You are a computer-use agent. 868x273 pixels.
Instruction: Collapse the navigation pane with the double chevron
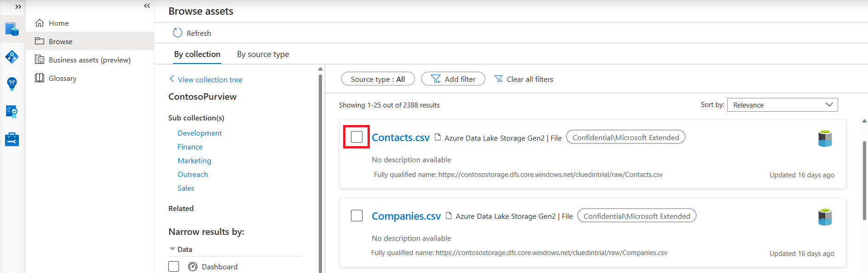147,6
